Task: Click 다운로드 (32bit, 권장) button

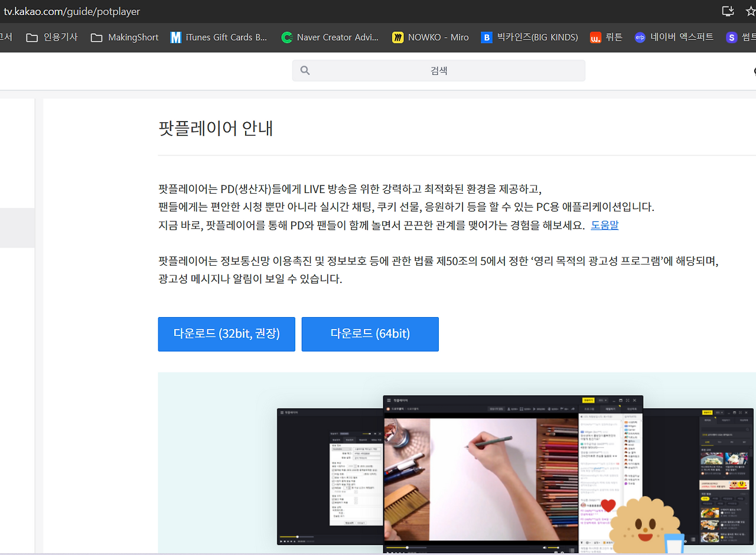Action: [226, 334]
